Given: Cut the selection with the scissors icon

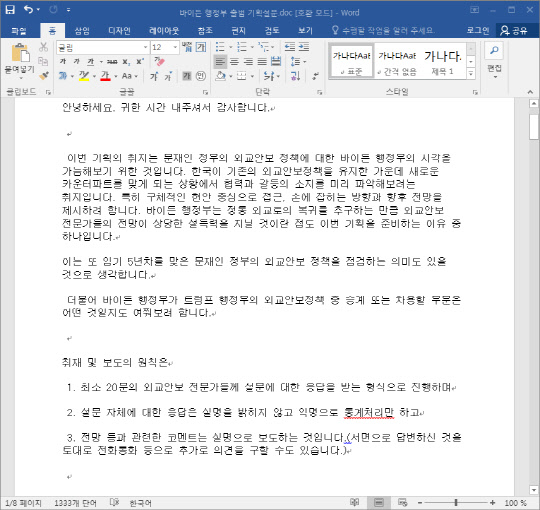Looking at the screenshot, I should pos(43,47).
